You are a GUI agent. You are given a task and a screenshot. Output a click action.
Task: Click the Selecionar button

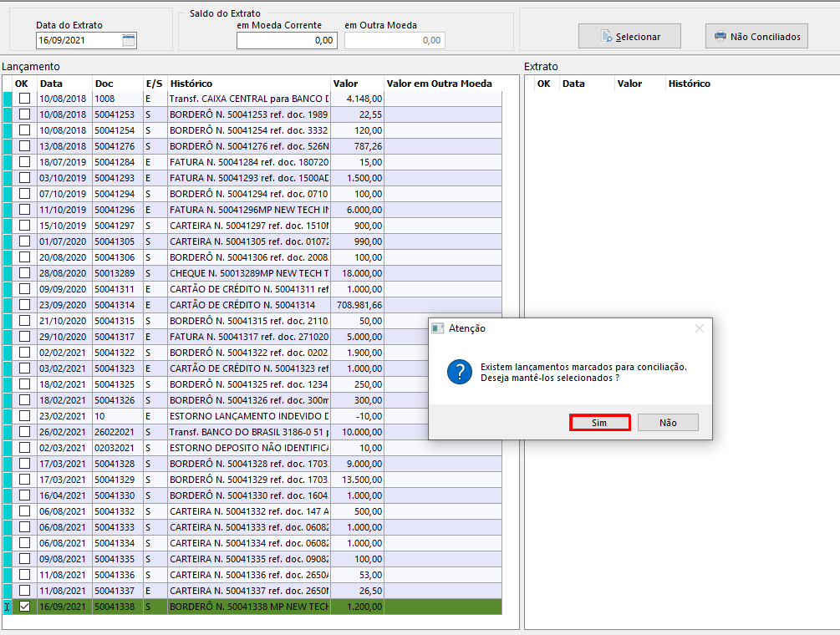629,37
